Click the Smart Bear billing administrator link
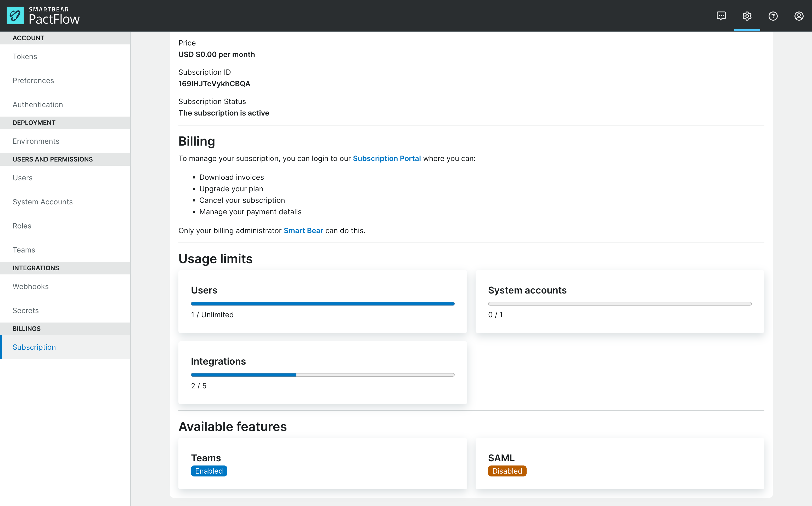The width and height of the screenshot is (812, 506). (x=303, y=230)
